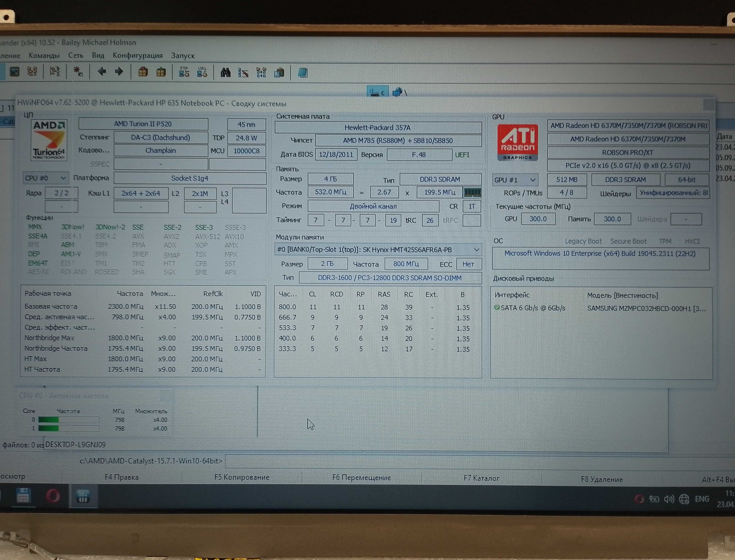Click the AMD Turion64 processor logo

point(49,140)
